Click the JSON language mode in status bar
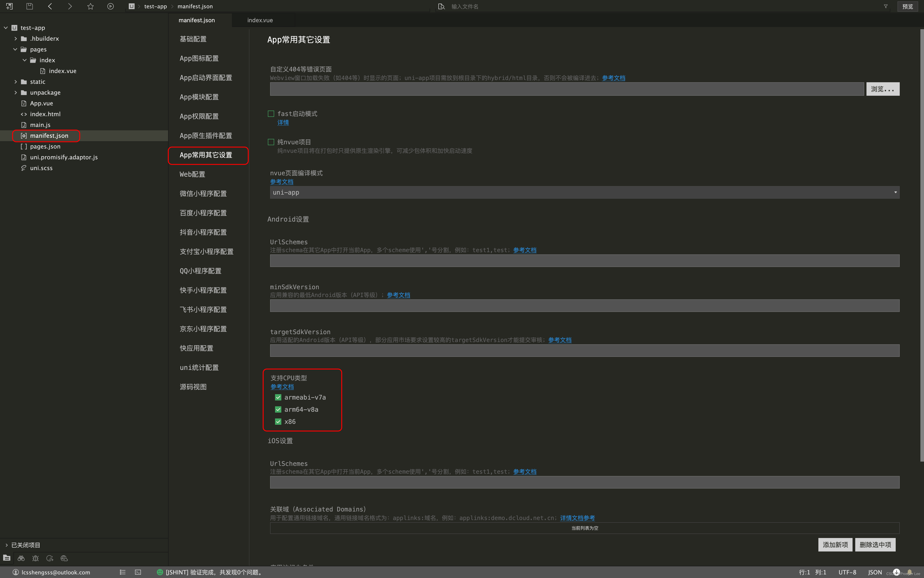924x578 pixels. point(875,572)
